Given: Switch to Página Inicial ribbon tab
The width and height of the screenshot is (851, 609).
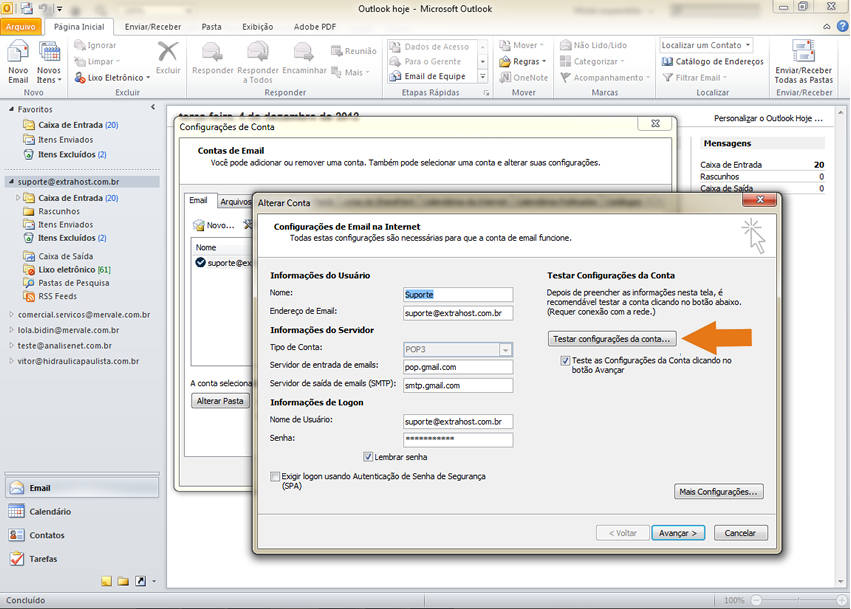Looking at the screenshot, I should pyautogui.click(x=79, y=27).
